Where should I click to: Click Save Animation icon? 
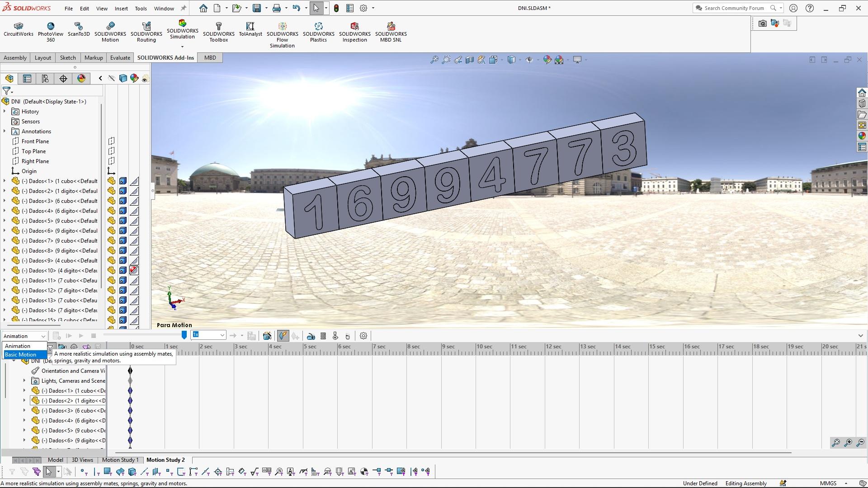click(252, 336)
